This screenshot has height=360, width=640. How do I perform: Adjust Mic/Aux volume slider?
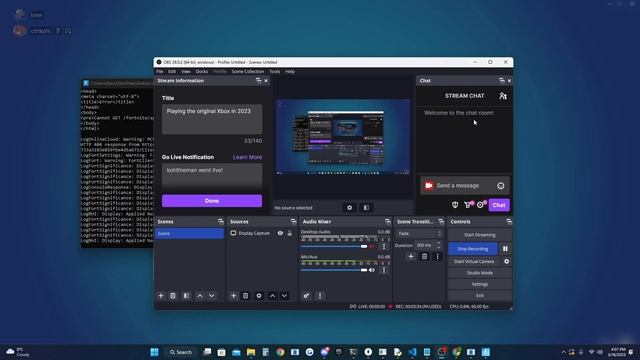334,270
